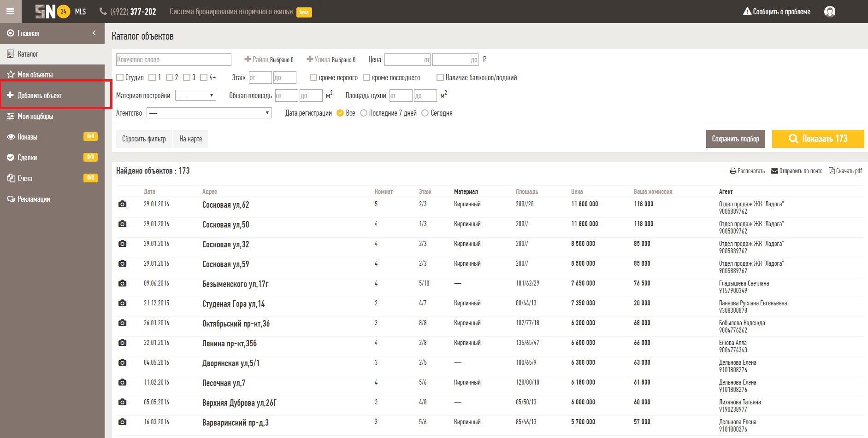Open Каталог in the sidebar
This screenshot has height=438, width=868.
pos(52,54)
